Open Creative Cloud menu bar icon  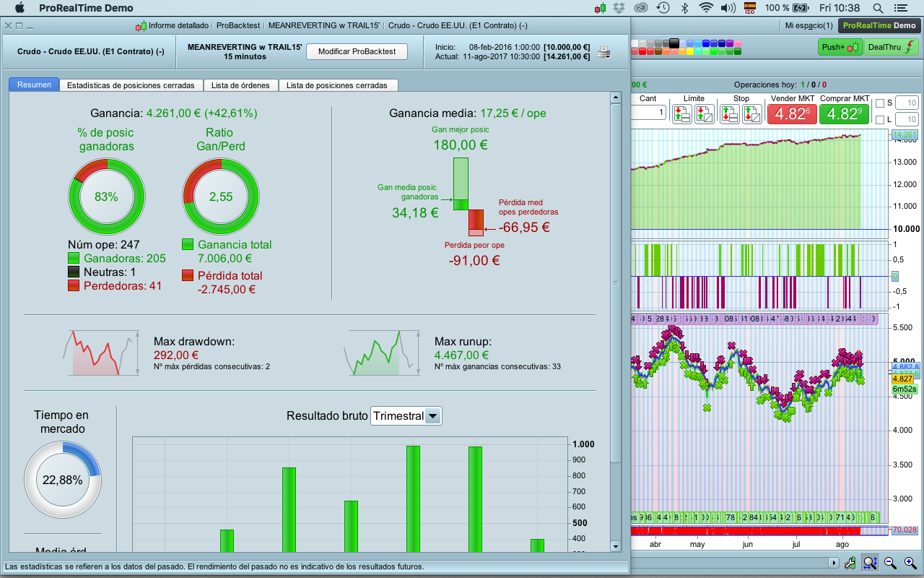pos(640,8)
